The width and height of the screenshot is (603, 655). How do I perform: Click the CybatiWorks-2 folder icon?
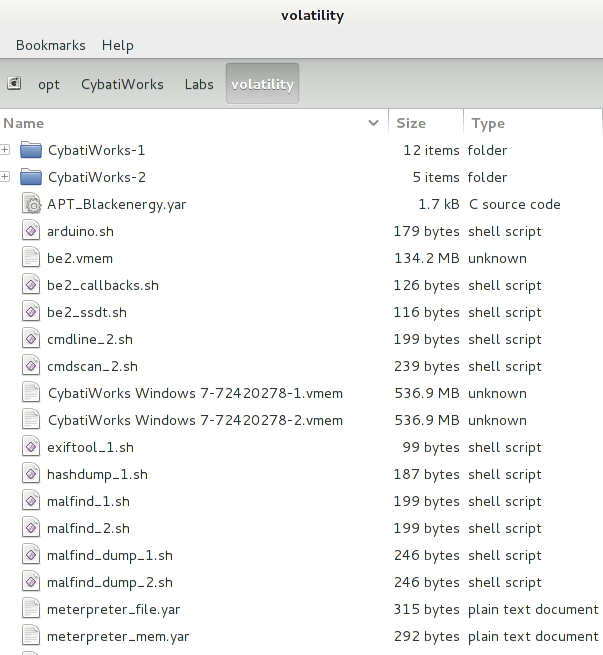coord(31,177)
